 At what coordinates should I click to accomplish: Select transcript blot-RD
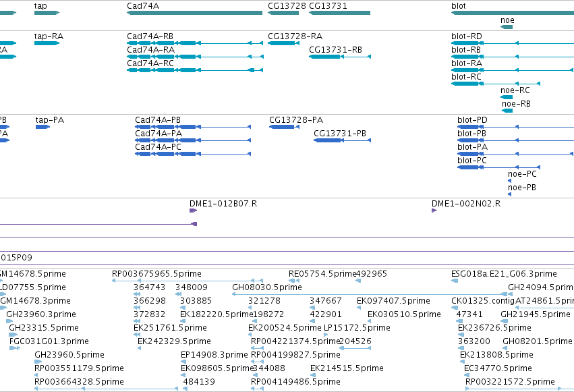pos(467,36)
